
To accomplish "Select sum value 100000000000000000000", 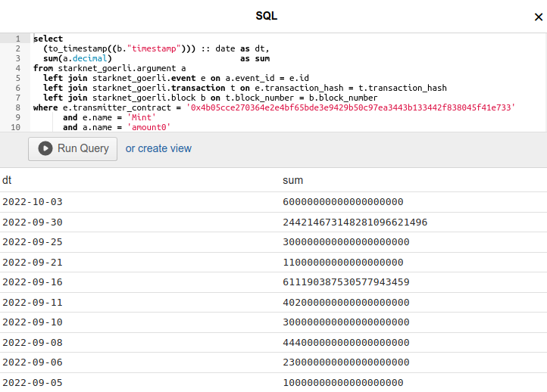I will [x=343, y=382].
